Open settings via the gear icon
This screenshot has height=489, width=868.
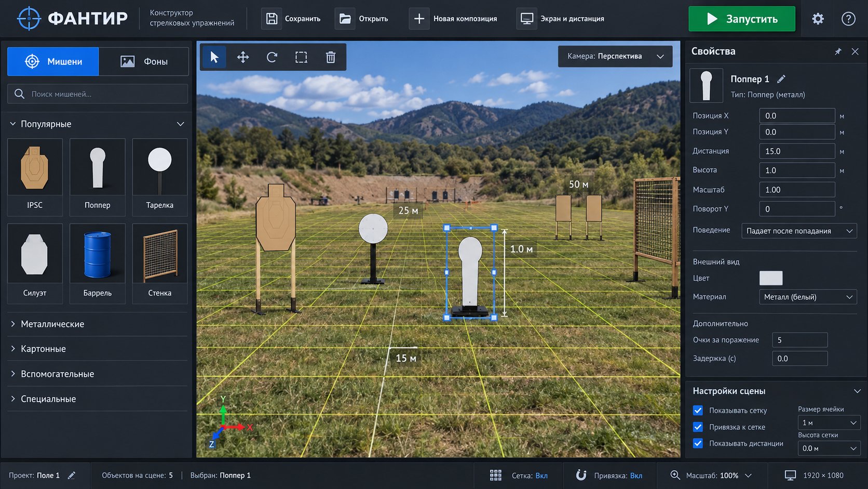coord(818,19)
